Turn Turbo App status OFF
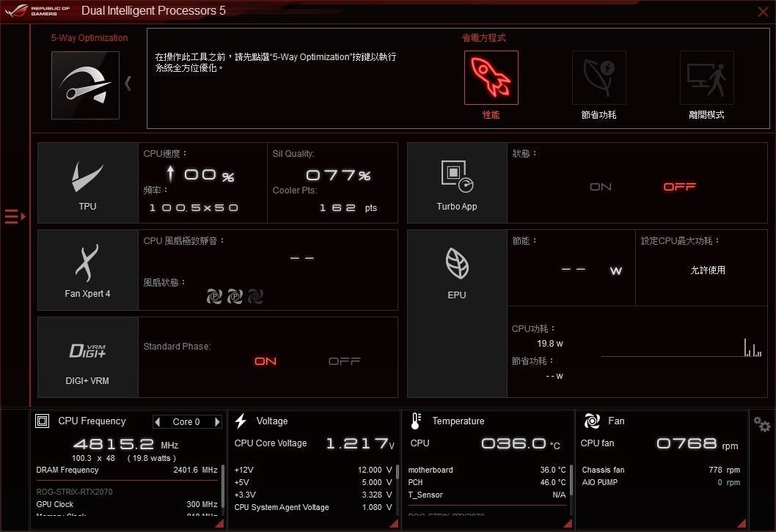This screenshot has height=532, width=776. point(679,186)
